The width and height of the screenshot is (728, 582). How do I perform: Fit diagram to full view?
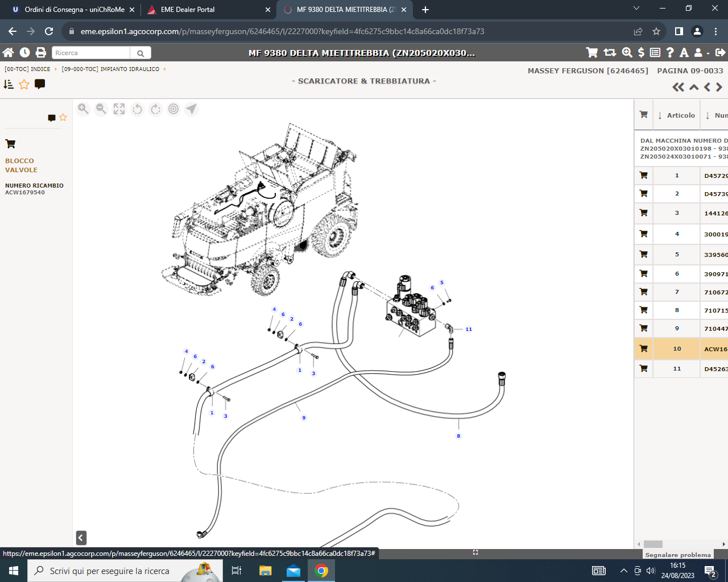coord(119,109)
